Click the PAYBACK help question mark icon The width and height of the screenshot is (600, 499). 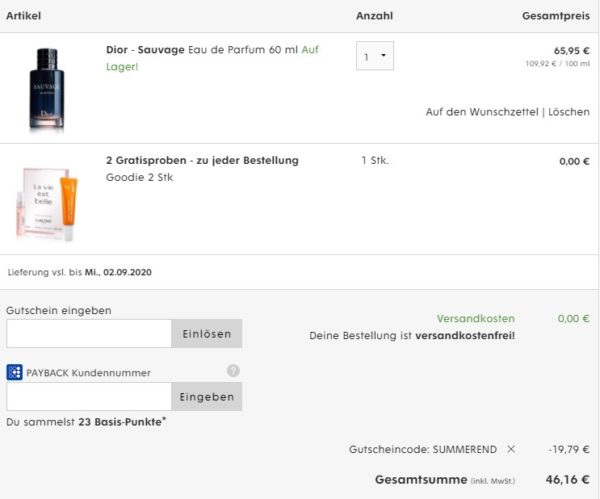tap(233, 371)
